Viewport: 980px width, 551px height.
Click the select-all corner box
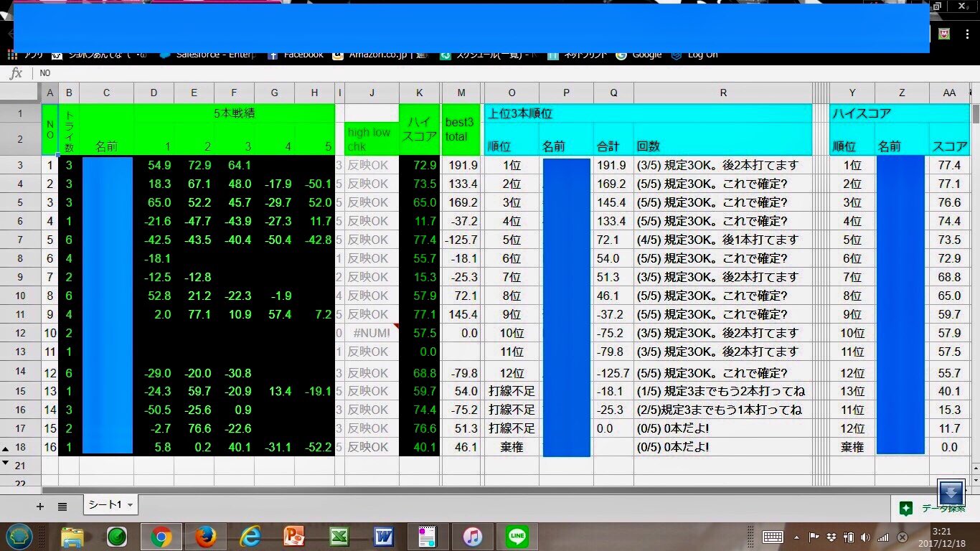pyautogui.click(x=20, y=92)
